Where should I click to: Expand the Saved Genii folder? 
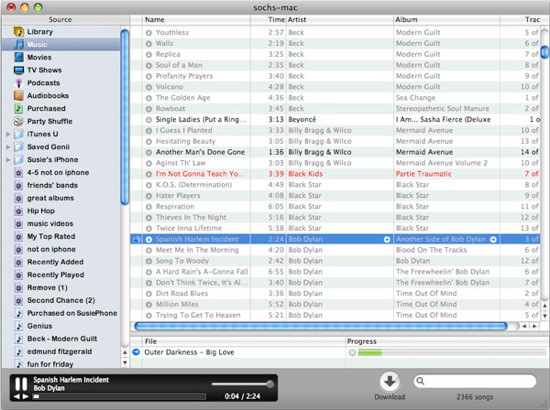point(8,147)
